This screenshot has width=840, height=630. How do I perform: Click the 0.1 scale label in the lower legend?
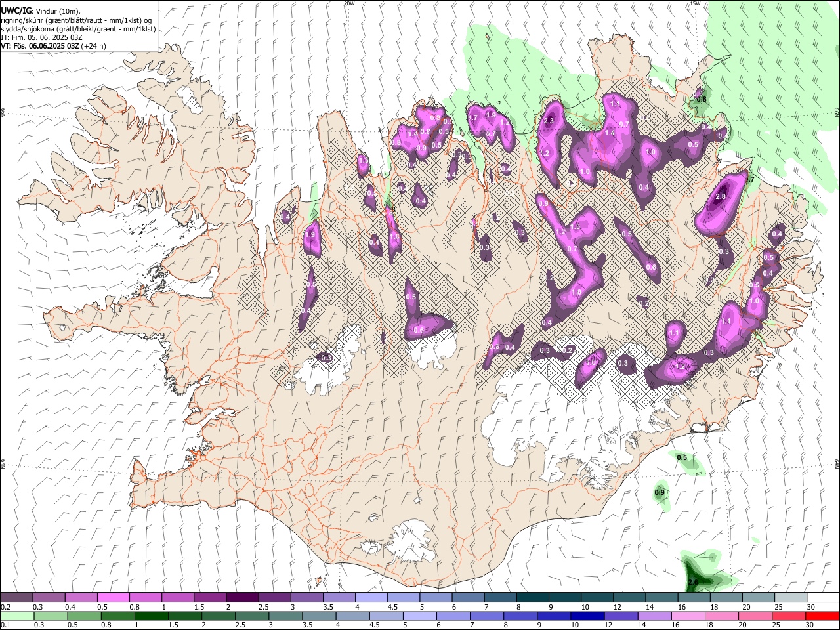pyautogui.click(x=6, y=625)
